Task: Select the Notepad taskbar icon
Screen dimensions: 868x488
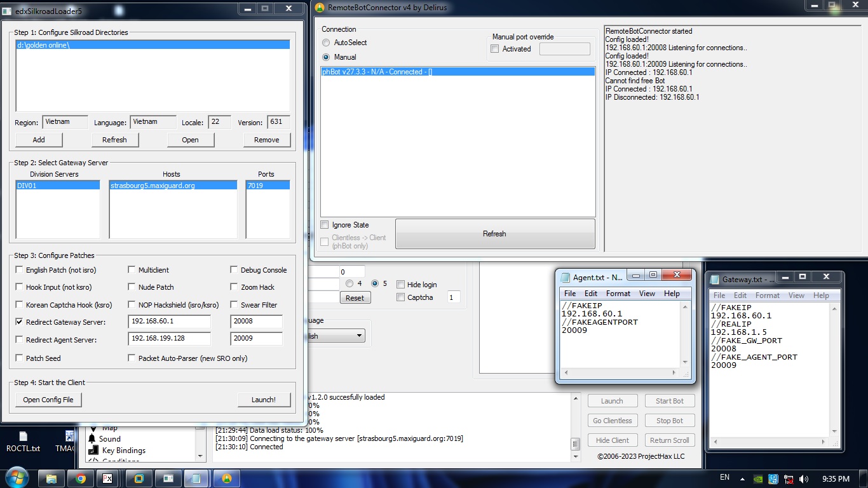Action: (196, 478)
